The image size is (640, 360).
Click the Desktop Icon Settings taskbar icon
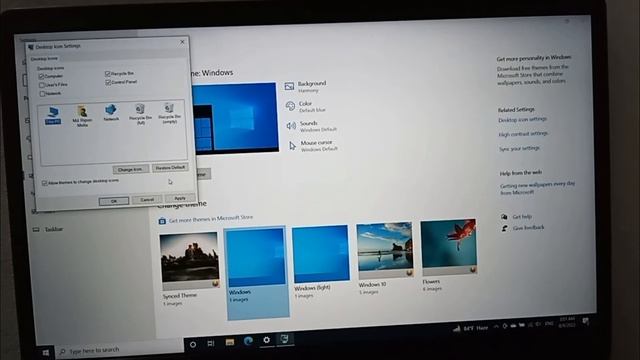click(284, 338)
